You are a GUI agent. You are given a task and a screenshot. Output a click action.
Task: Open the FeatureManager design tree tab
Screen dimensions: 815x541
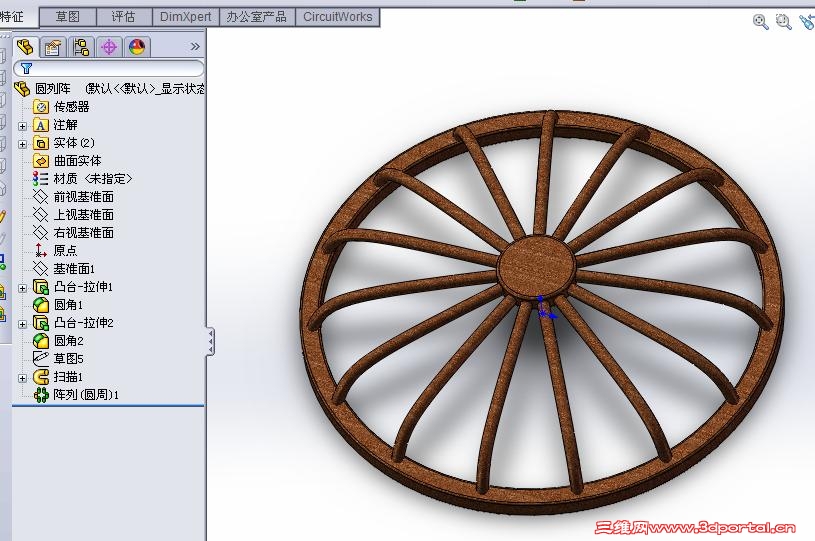(25, 47)
